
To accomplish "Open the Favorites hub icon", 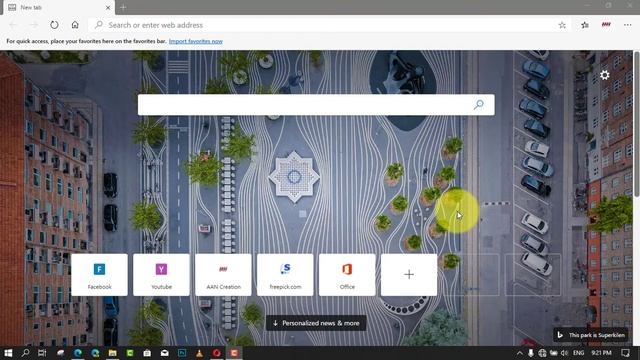I will (585, 25).
